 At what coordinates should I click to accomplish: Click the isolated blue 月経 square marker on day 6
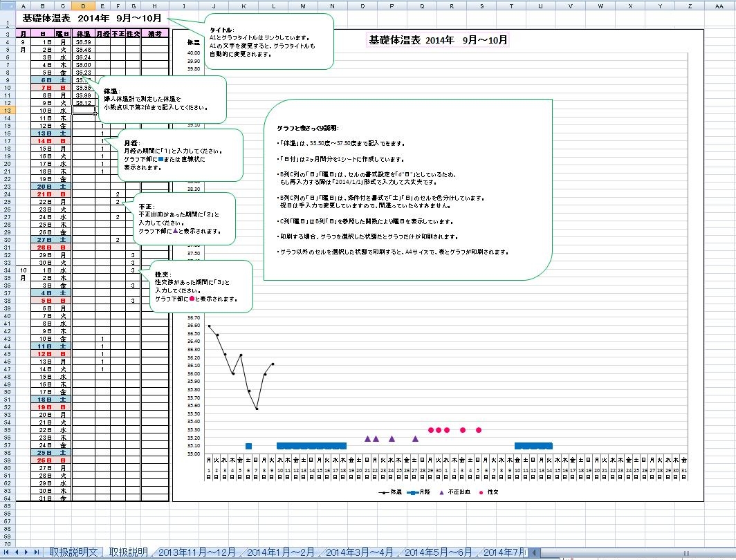249,446
